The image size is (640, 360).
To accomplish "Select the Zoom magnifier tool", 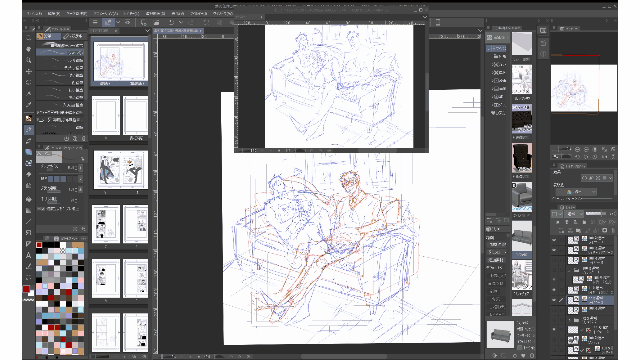I will click(x=29, y=60).
